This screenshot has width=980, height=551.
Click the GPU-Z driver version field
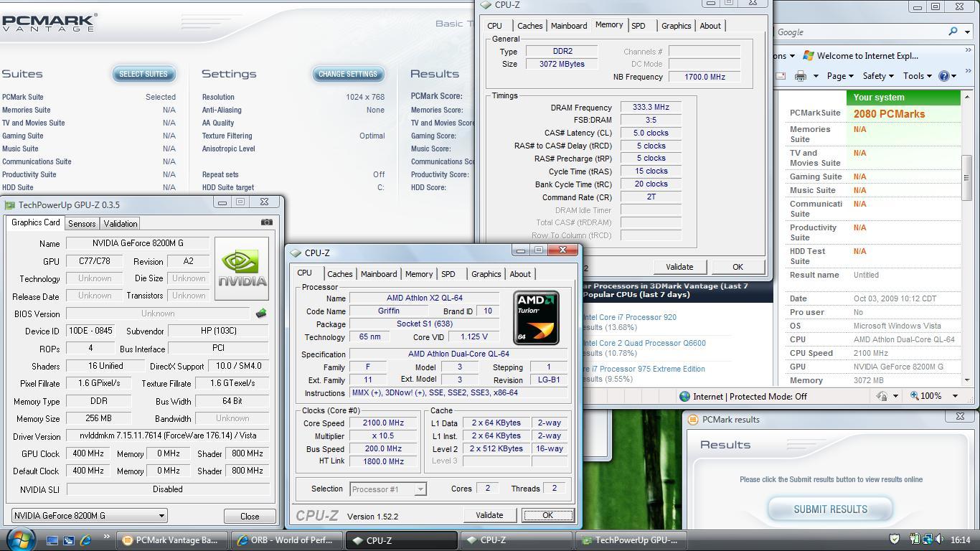tap(169, 435)
